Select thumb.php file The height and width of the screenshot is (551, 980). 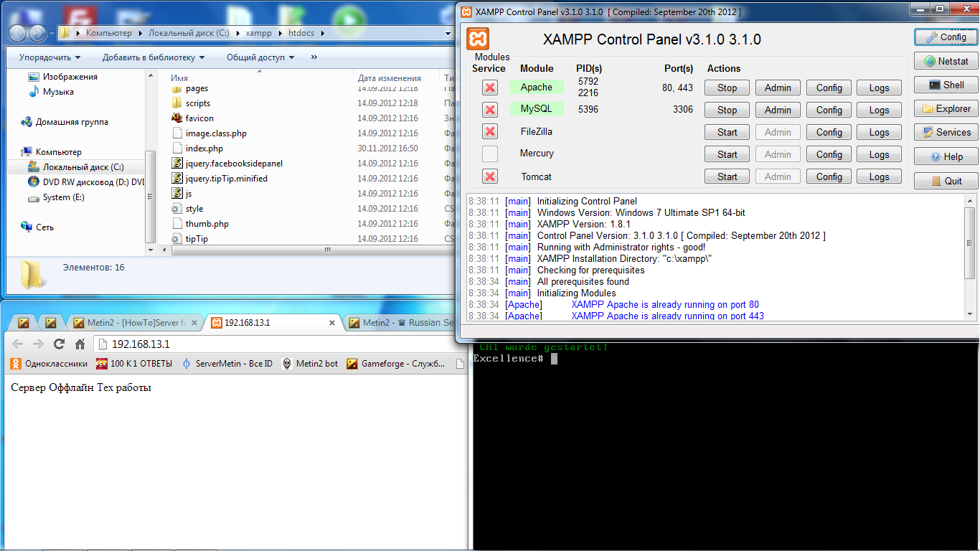coord(200,224)
